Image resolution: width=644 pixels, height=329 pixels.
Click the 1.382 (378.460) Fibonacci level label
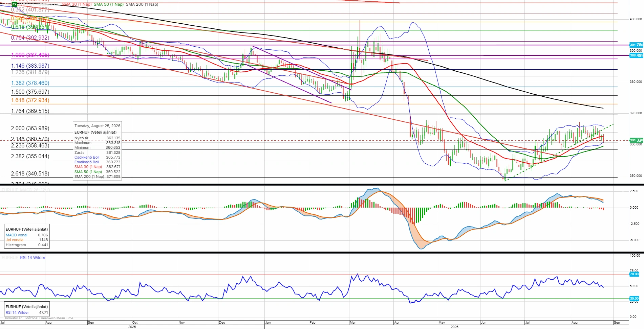pyautogui.click(x=30, y=83)
